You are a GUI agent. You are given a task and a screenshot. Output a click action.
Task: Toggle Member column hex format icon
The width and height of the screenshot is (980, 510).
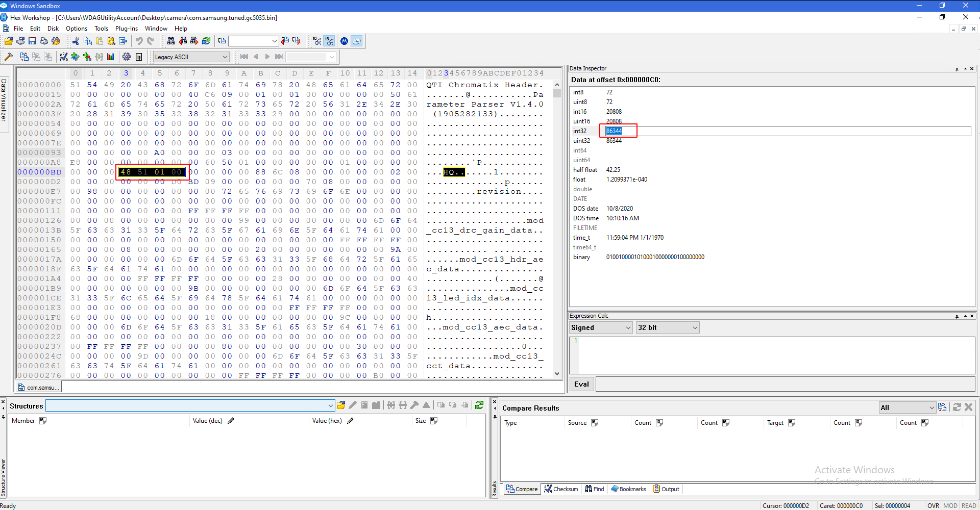(43, 421)
